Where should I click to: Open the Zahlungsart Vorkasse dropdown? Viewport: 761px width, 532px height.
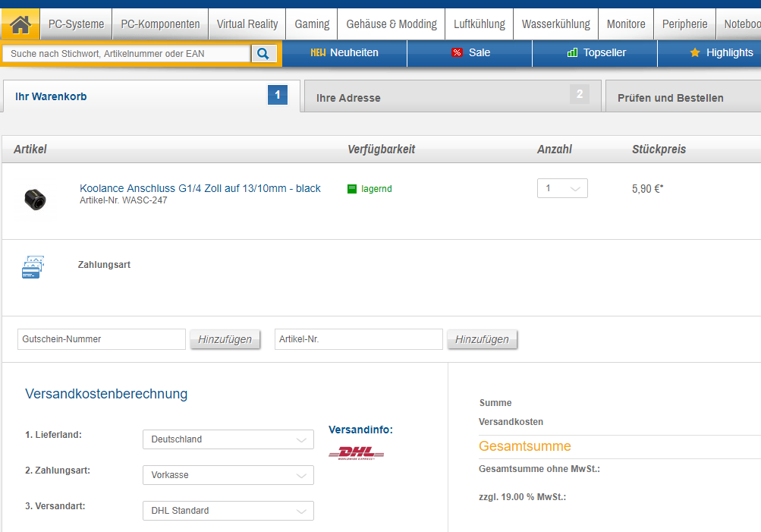tap(228, 475)
